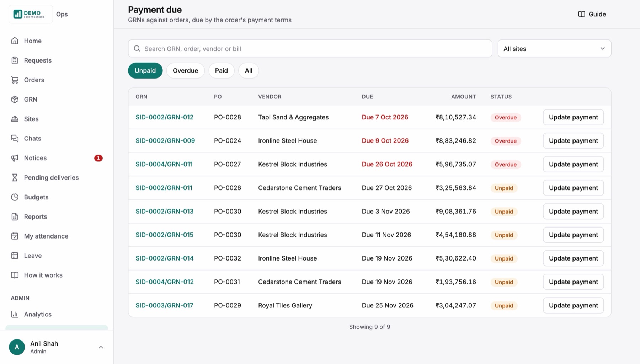640x364 pixels.
Task: Open the All sites dropdown
Action: tap(554, 49)
